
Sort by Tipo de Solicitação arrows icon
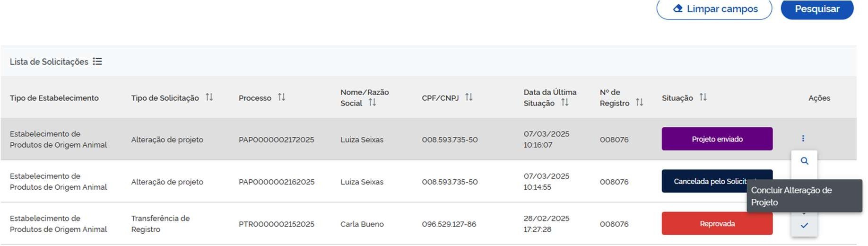pos(209,97)
